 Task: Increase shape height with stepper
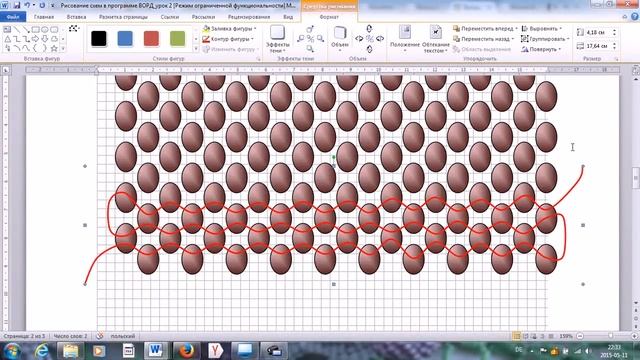tap(614, 30)
